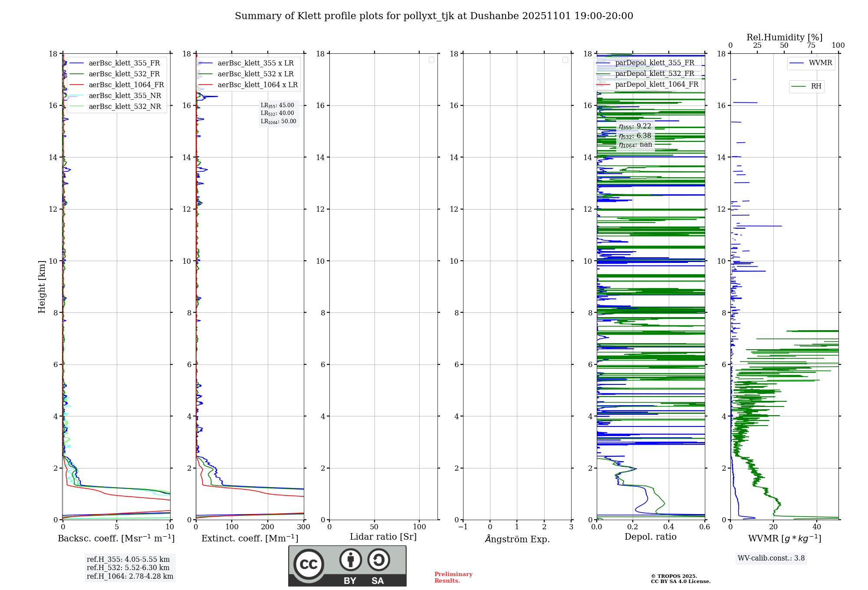
Task: Click parDepol_klett_532_FR legend entry
Action: pos(654,74)
